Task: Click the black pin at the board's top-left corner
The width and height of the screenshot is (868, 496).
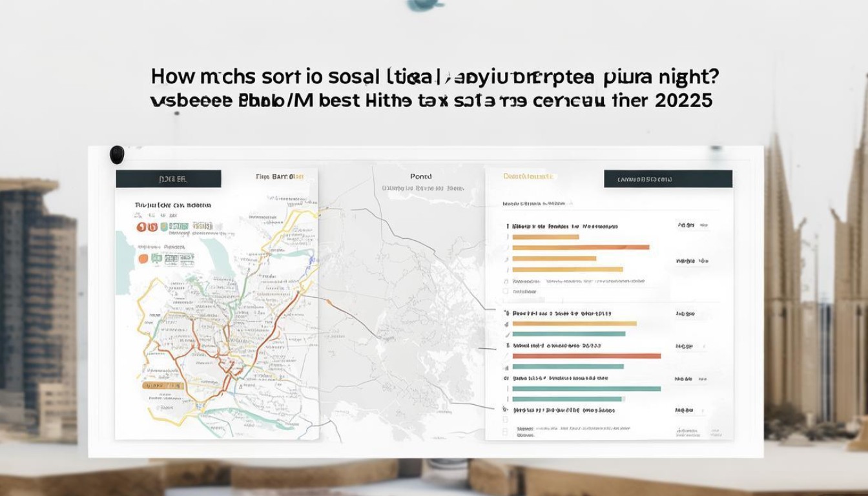Action: click(x=117, y=154)
